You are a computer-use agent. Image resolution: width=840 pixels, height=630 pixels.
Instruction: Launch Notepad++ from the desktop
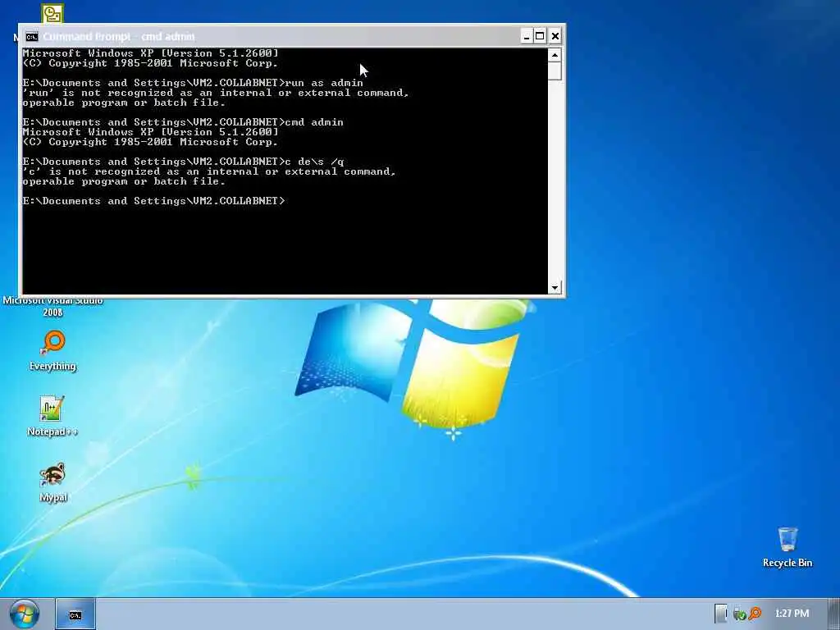click(x=52, y=416)
